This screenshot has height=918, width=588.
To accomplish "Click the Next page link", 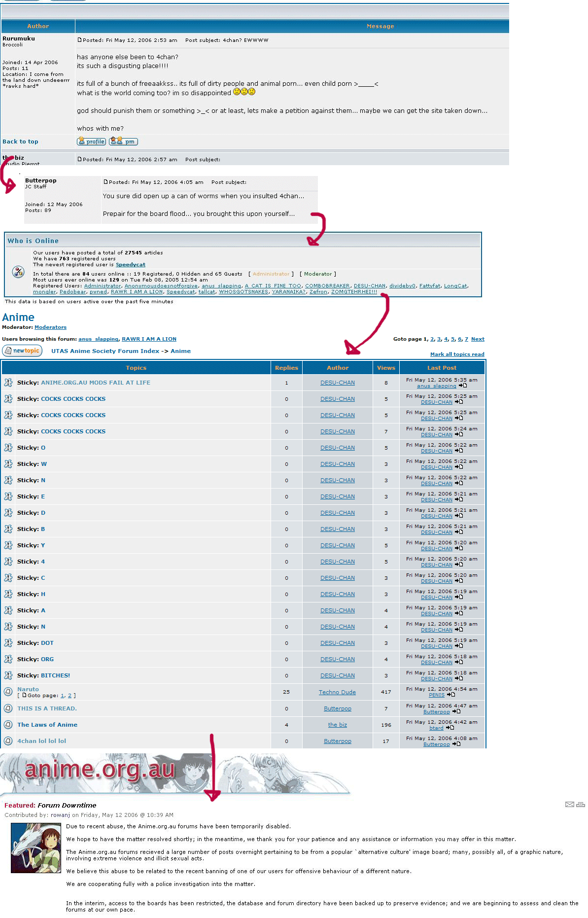I will (x=478, y=339).
